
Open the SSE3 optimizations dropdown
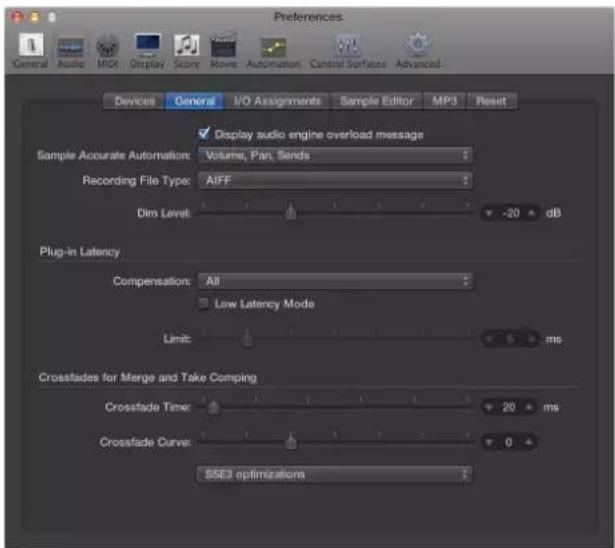click(334, 474)
